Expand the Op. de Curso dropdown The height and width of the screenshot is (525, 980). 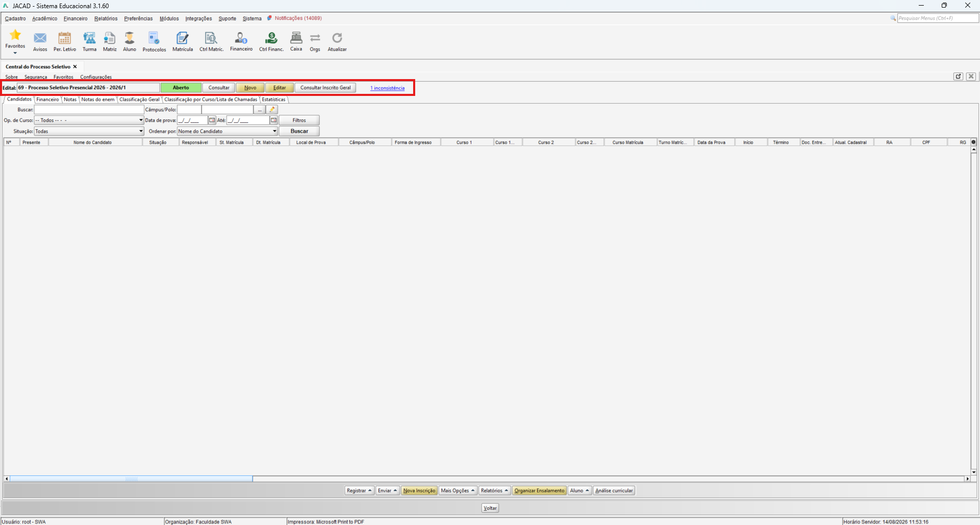pyautogui.click(x=141, y=120)
